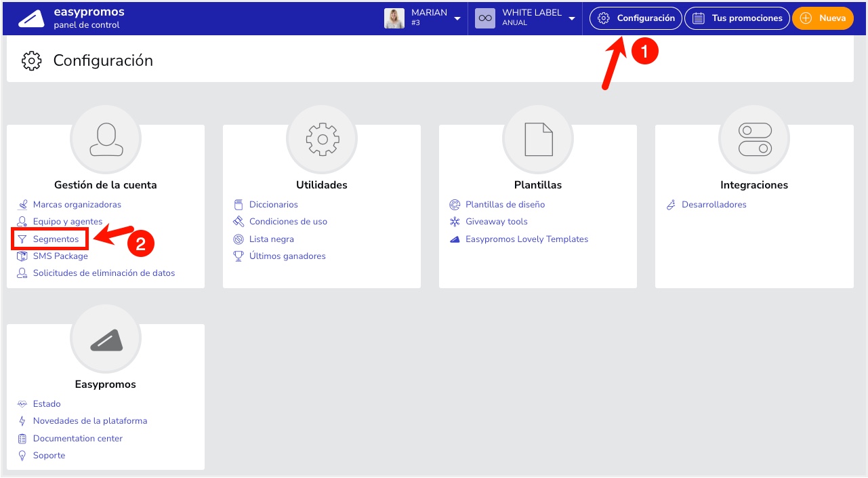The height and width of the screenshot is (478, 868).
Task: Click the heartbeat icon beside Estado
Action: [22, 403]
